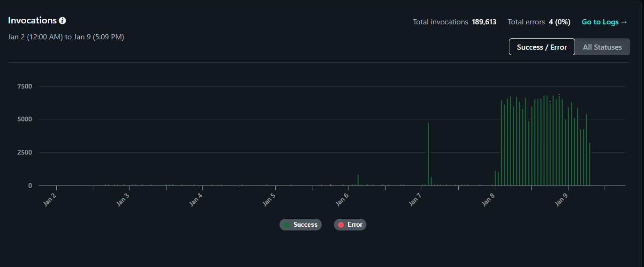Select the Success / Error view
644x267 pixels.
pos(542,47)
